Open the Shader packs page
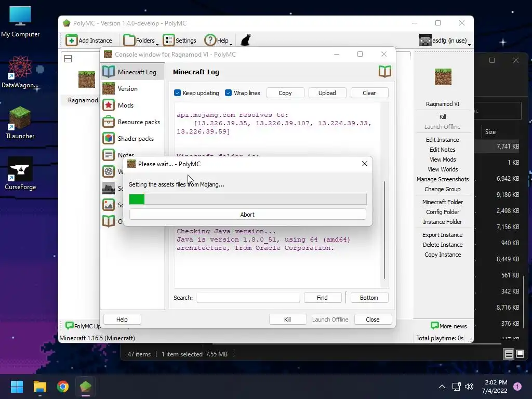The height and width of the screenshot is (399, 532). point(132,138)
